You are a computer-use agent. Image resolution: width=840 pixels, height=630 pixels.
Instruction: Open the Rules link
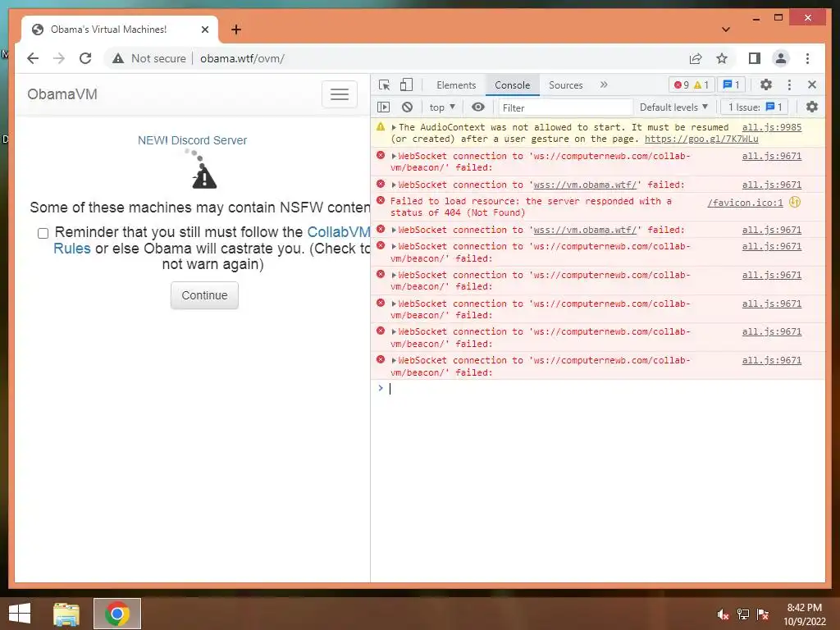click(72, 249)
